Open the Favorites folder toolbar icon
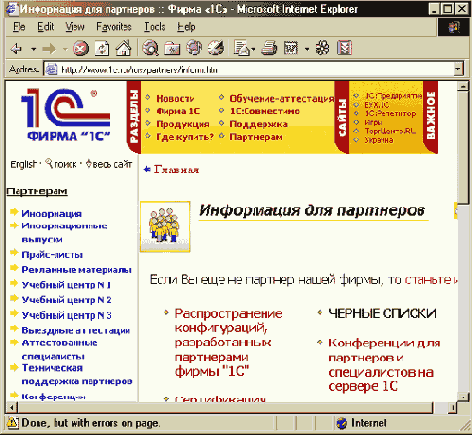472x435 pixels. (172, 49)
